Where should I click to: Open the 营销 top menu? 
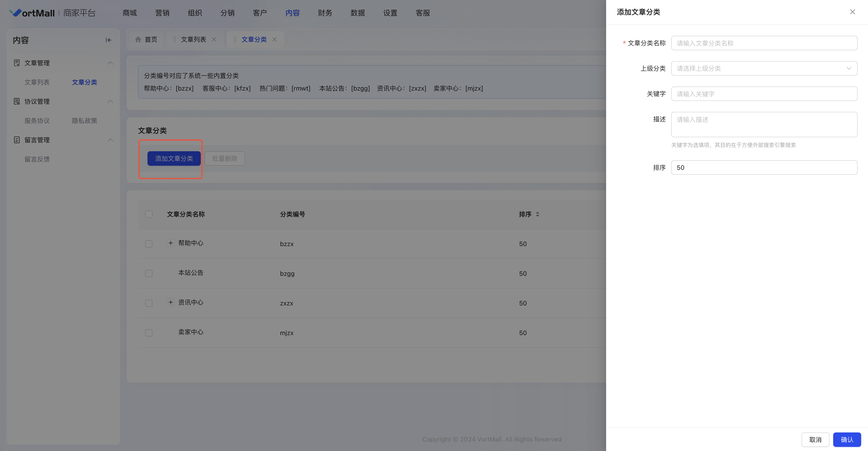162,13
